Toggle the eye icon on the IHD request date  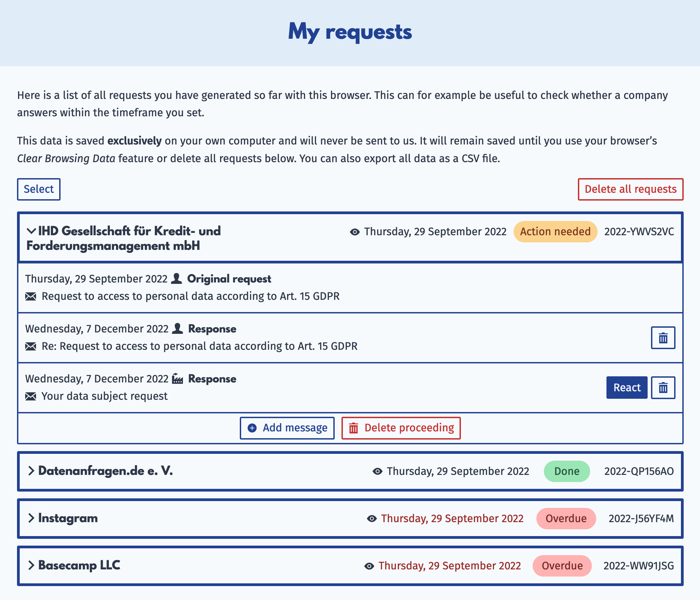[355, 232]
